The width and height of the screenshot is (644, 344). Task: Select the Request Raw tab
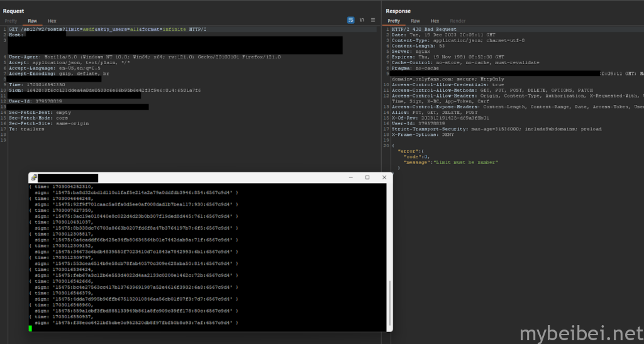[32, 21]
